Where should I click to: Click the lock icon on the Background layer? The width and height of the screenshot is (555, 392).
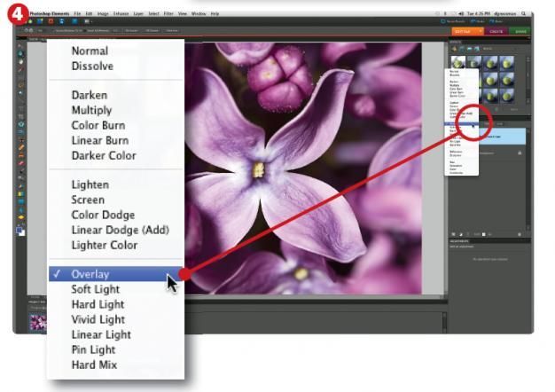point(520,153)
